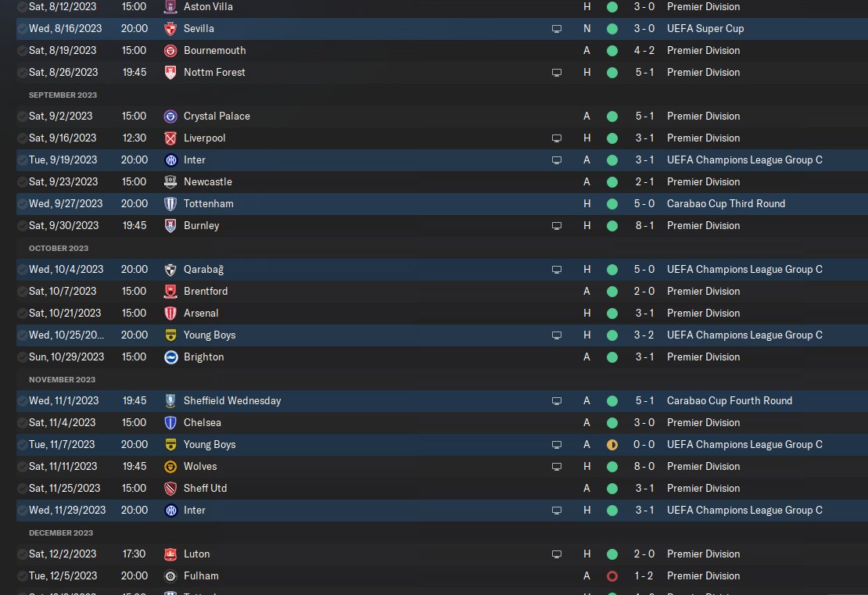Click the TV broadcast icon on Burnley row
The image size is (868, 595).
[557, 225]
